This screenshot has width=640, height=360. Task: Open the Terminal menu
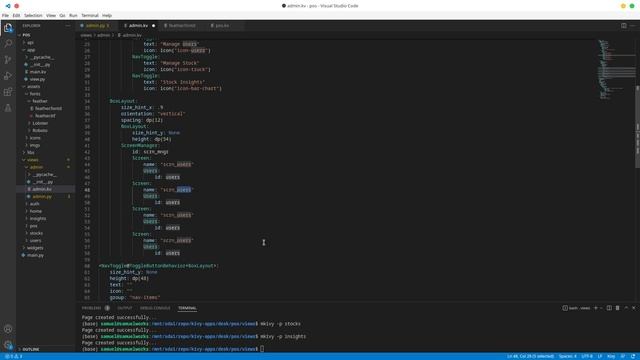click(90, 16)
